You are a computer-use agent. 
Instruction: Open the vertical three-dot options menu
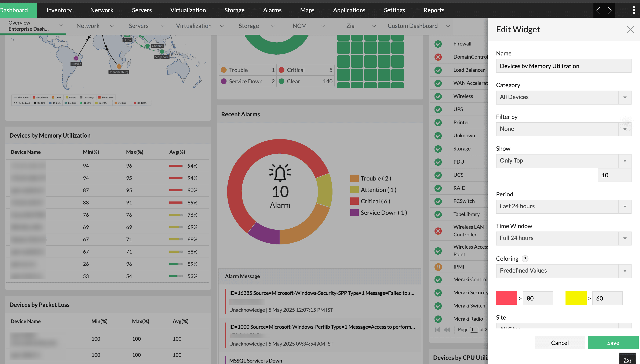click(x=633, y=10)
